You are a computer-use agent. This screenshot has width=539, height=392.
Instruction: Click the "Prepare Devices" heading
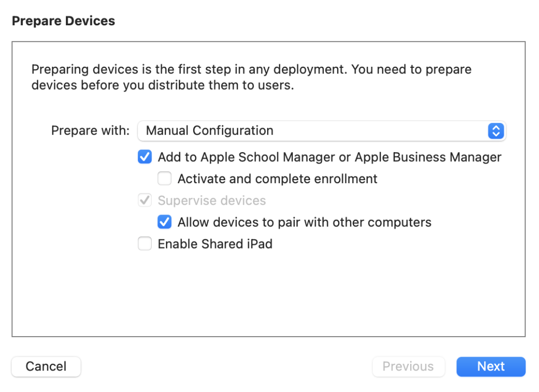pos(64,21)
